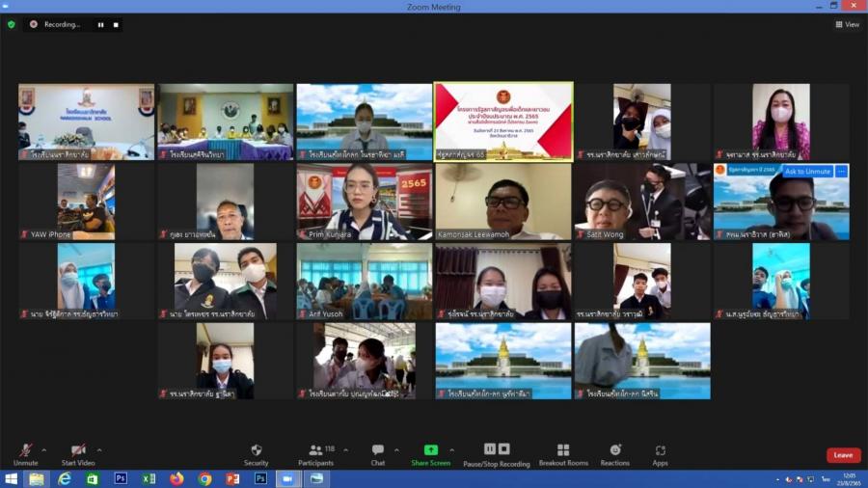The width and height of the screenshot is (868, 488).
Task: Select Kamonsak Leewamoh's video tile
Action: (x=502, y=201)
